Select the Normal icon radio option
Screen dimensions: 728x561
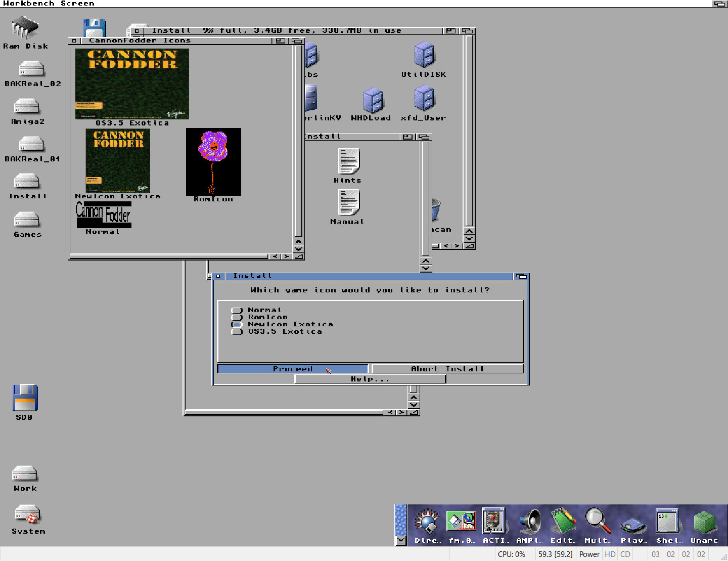(237, 310)
